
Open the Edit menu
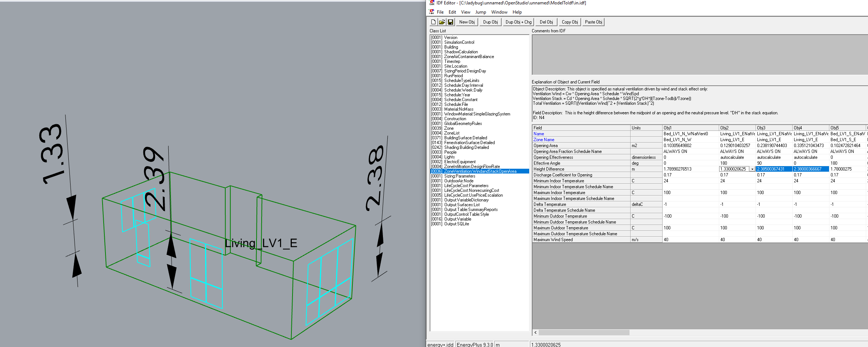[452, 12]
